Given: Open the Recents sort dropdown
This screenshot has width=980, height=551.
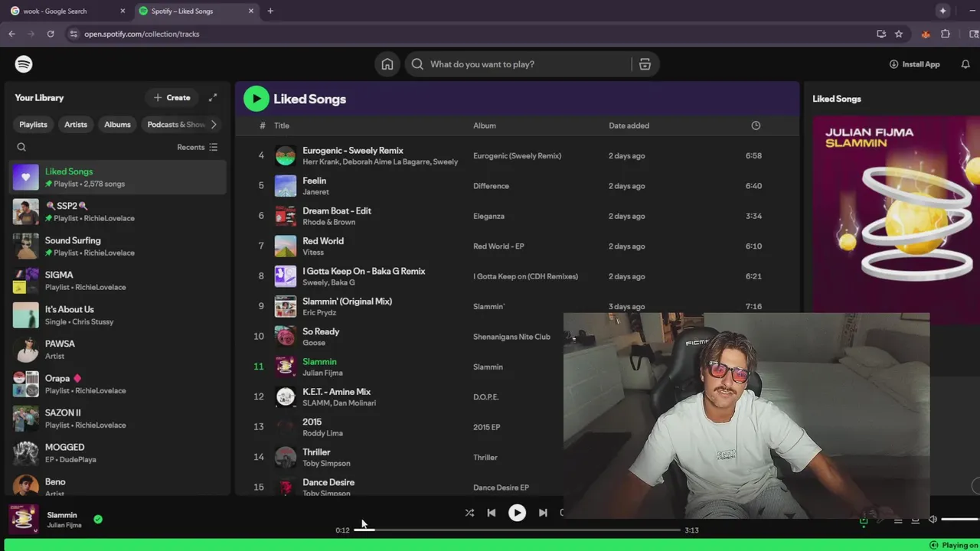Looking at the screenshot, I should (x=198, y=147).
